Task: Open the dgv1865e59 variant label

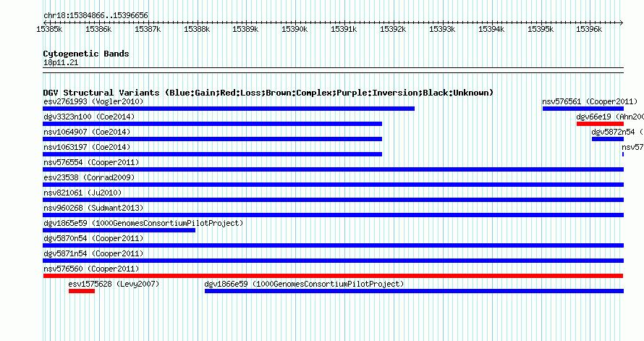Action: [143, 223]
